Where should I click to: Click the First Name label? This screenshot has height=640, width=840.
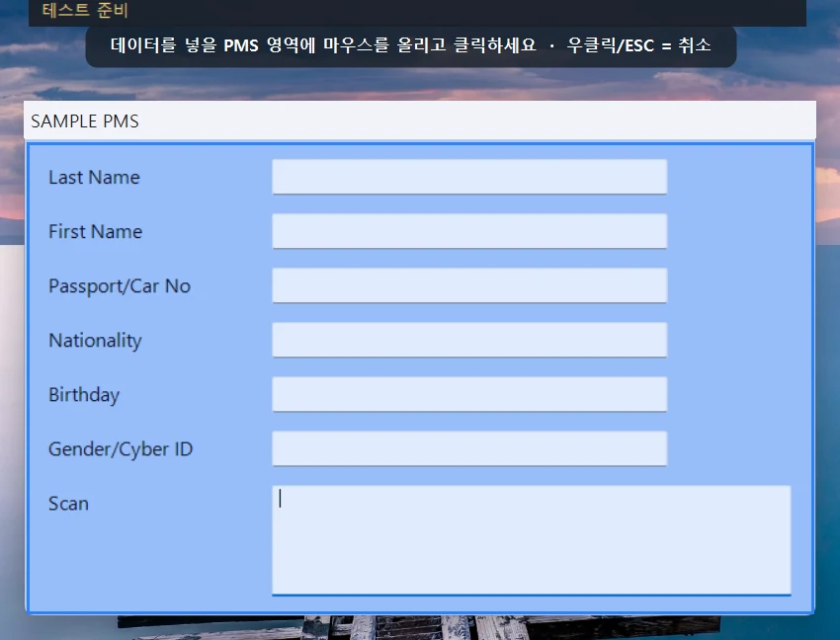(95, 232)
